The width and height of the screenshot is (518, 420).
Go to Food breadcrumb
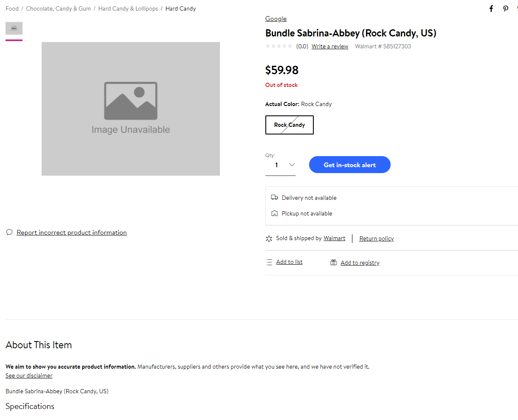(x=12, y=8)
